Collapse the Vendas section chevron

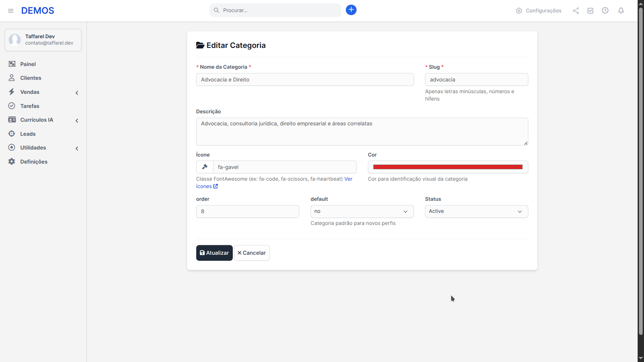click(77, 93)
